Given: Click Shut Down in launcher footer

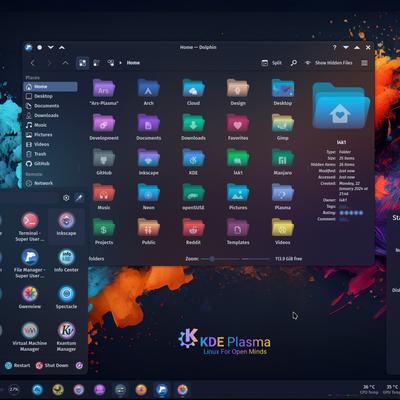Looking at the screenshot, I should tap(52, 365).
